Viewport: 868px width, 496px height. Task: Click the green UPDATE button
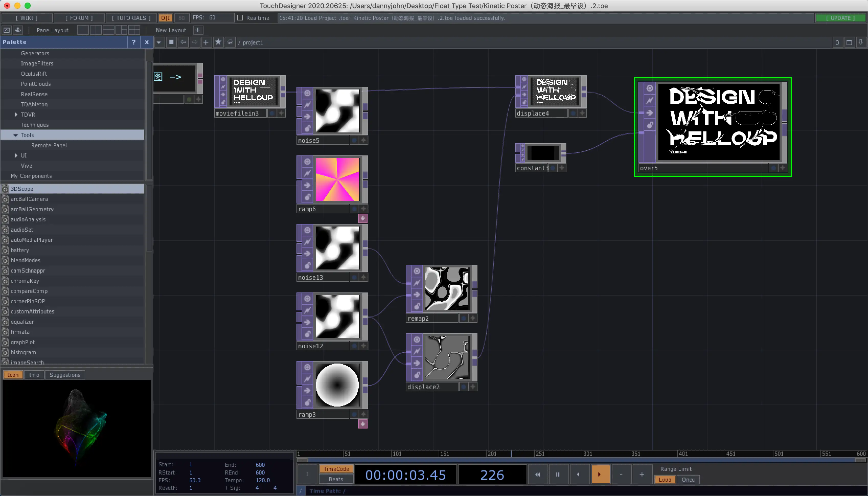tap(840, 18)
